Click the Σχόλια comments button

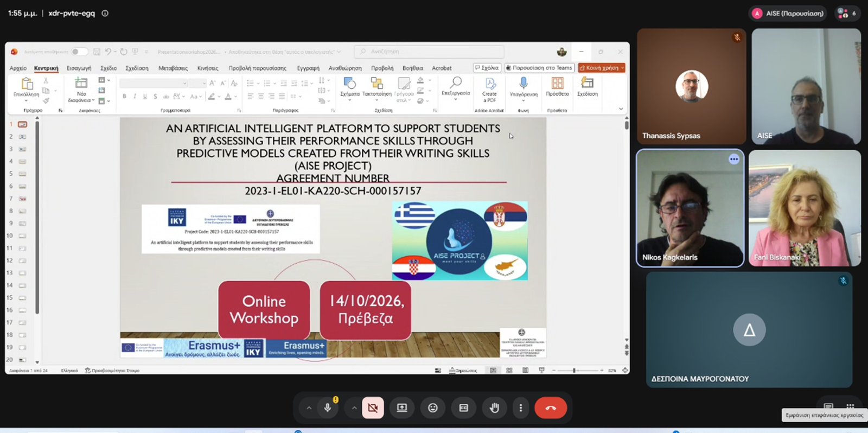pos(487,68)
